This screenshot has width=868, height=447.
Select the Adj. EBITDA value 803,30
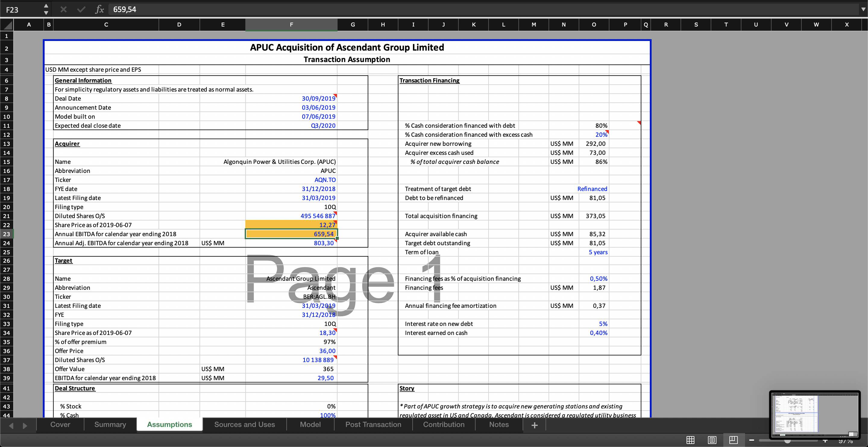tap(291, 243)
